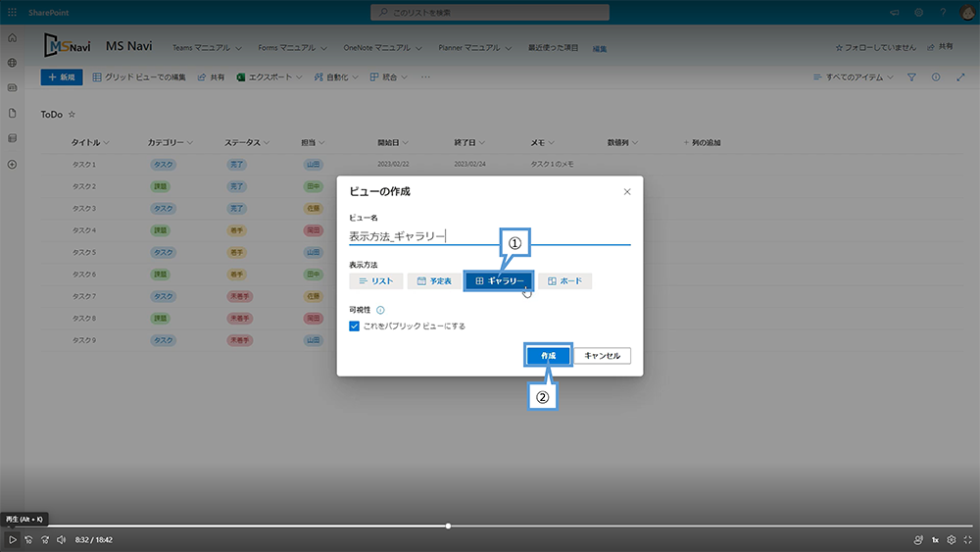Open the globe sites icon in left rail
Image resolution: width=980 pixels, height=552 pixels.
tap(12, 63)
